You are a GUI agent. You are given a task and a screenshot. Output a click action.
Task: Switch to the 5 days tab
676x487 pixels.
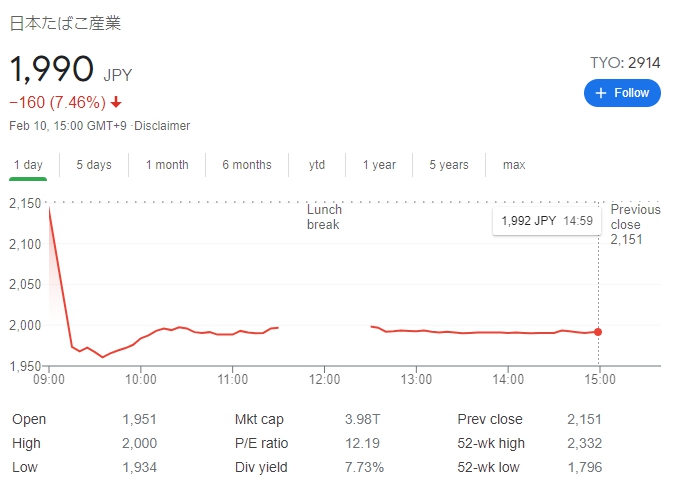pos(94,165)
